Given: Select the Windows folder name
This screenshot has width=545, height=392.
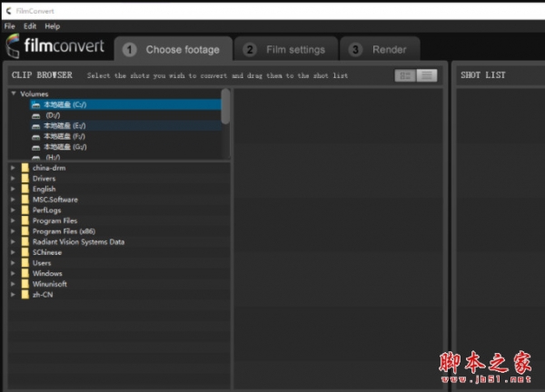Looking at the screenshot, I should coord(47,274).
